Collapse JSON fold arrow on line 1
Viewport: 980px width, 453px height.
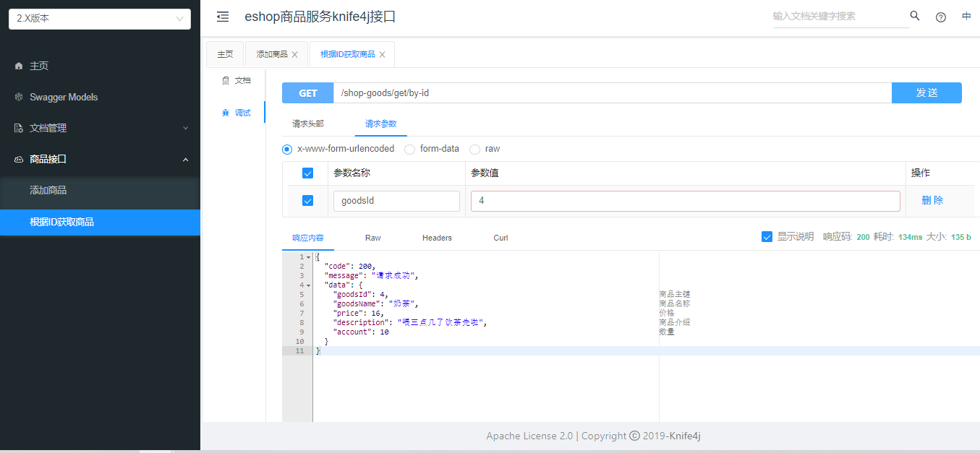click(309, 257)
